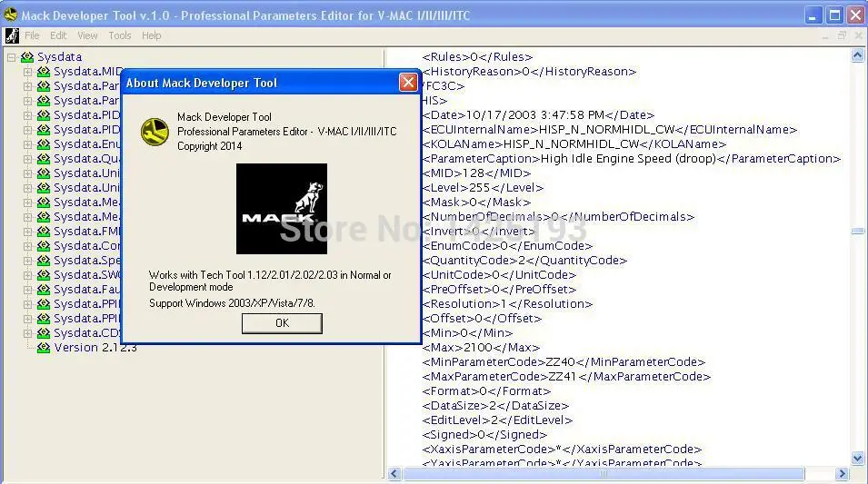Image resolution: width=868 pixels, height=484 pixels.
Task: Select the Sysdata.Fau tree label
Action: pyautogui.click(x=87, y=290)
